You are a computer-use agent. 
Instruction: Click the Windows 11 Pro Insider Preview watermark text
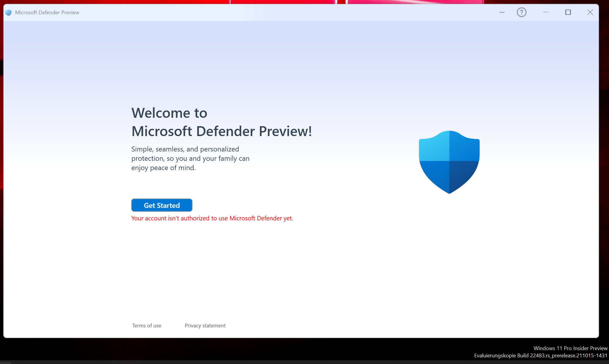pyautogui.click(x=570, y=348)
